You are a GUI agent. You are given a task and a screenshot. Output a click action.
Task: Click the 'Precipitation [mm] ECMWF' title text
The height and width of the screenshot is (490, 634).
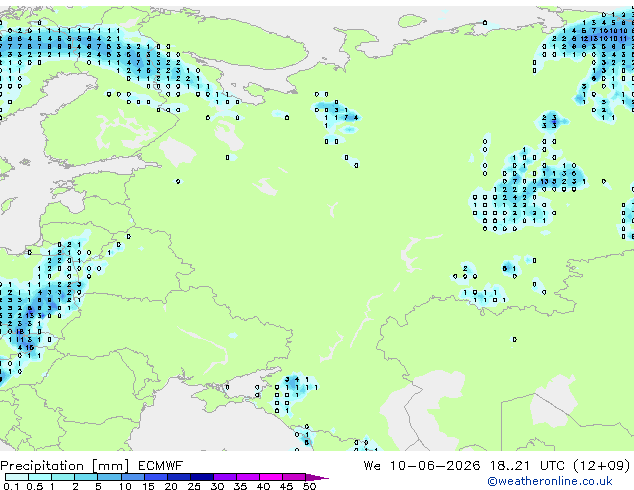pos(91,466)
